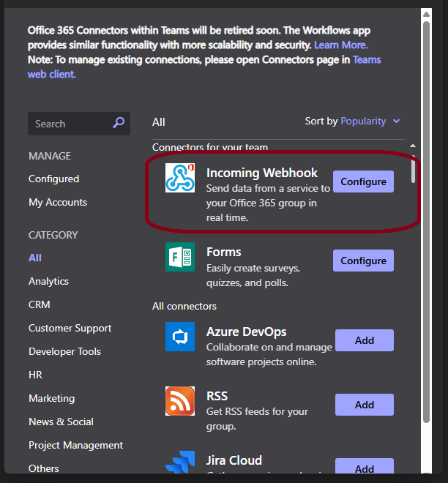Choose the Project Management category
The height and width of the screenshot is (483, 448).
tap(75, 445)
